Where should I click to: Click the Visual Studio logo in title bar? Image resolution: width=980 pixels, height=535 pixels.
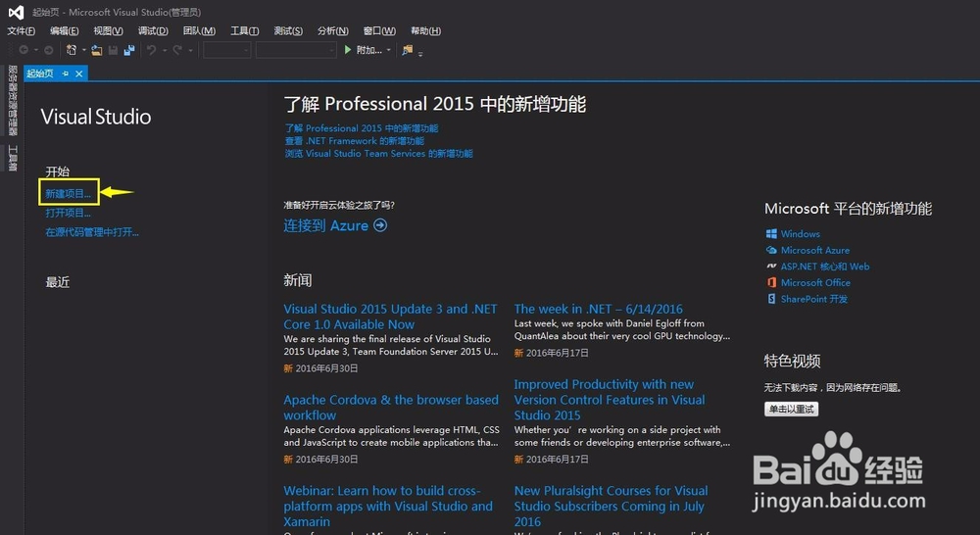point(17,12)
